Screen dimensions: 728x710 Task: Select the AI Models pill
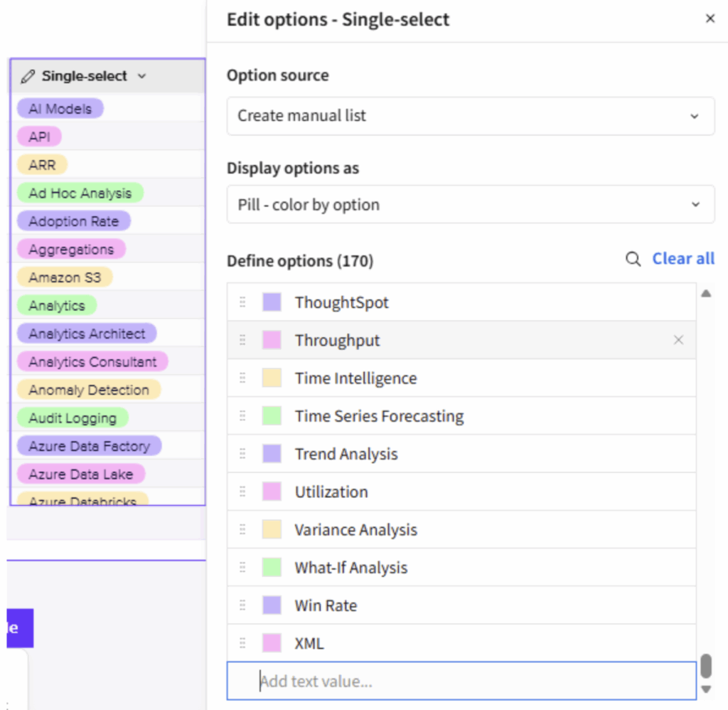[x=60, y=109]
